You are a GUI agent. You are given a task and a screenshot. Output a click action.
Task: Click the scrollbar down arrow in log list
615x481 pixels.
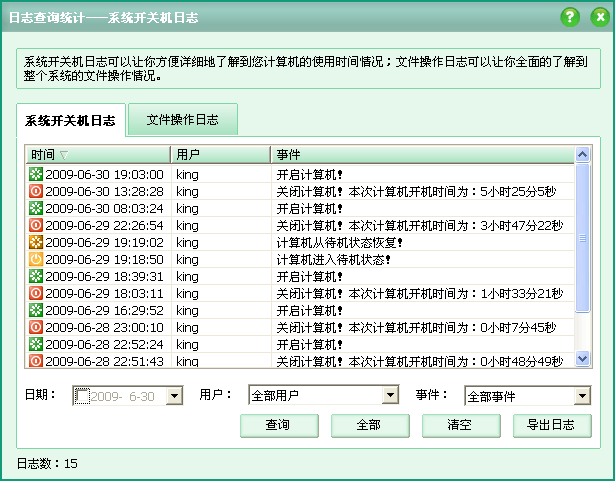pos(582,359)
